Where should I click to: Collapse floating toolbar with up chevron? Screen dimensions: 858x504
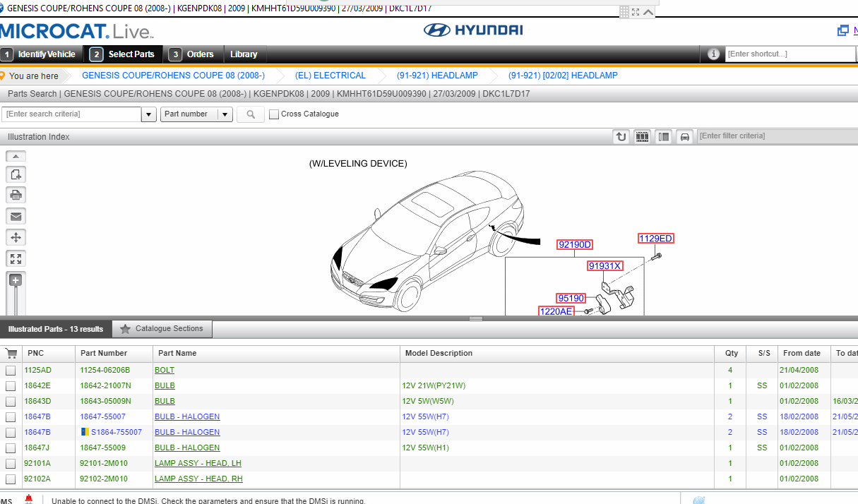point(648,12)
